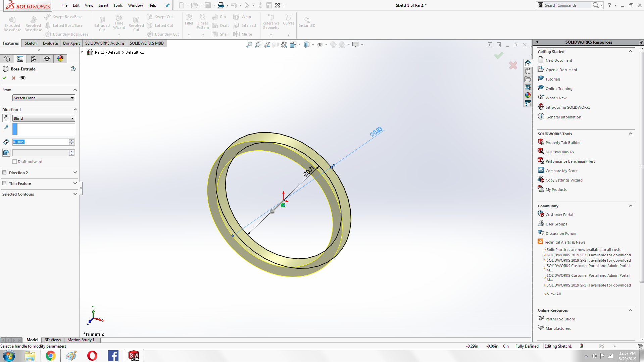This screenshot has height=362, width=644.
Task: Switch to the FeatureManager design tree tab icon
Action: pyautogui.click(x=7, y=59)
